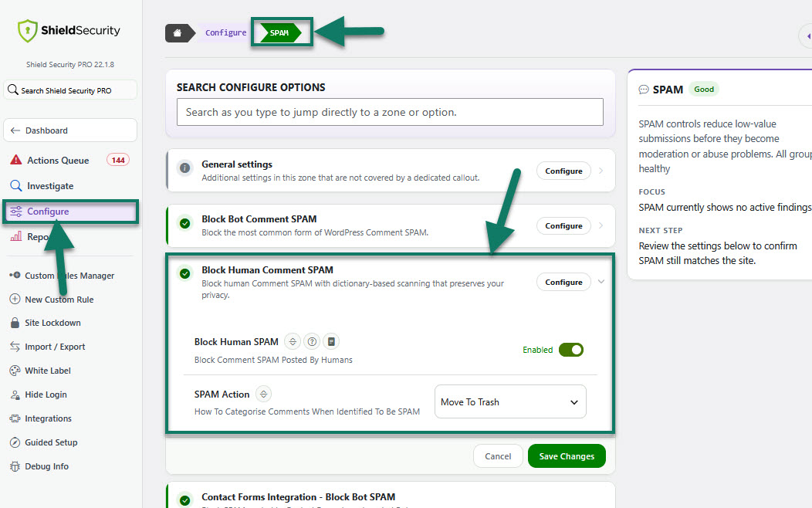Click the Investigate magnifier icon
812x508 pixels.
click(16, 185)
